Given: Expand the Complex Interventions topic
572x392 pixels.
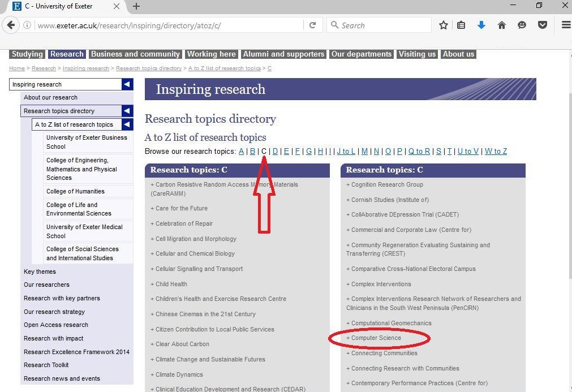Looking at the screenshot, I should pos(379,284).
